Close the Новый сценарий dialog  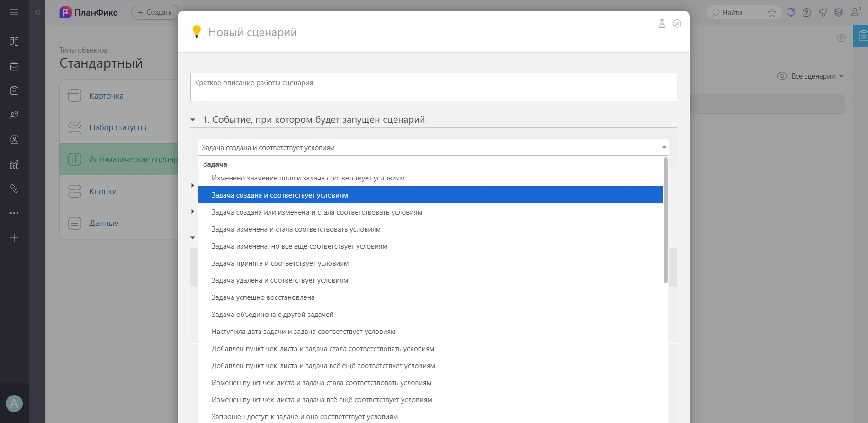pos(677,24)
